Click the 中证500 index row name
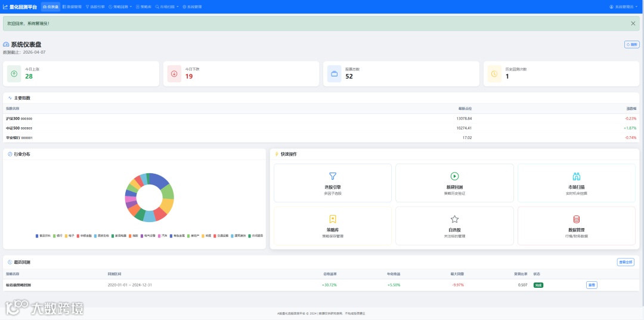 (x=13, y=128)
